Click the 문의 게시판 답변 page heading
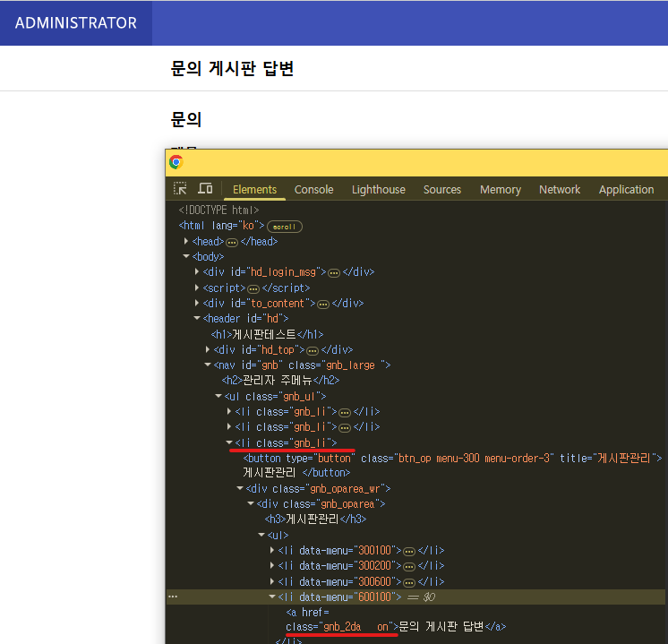668x644 pixels. 232,68
